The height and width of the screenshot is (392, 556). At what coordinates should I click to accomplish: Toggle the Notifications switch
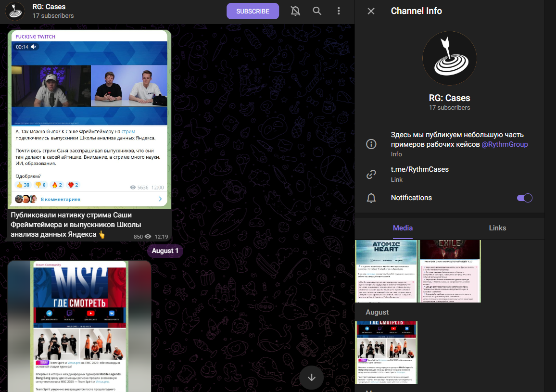(x=524, y=198)
